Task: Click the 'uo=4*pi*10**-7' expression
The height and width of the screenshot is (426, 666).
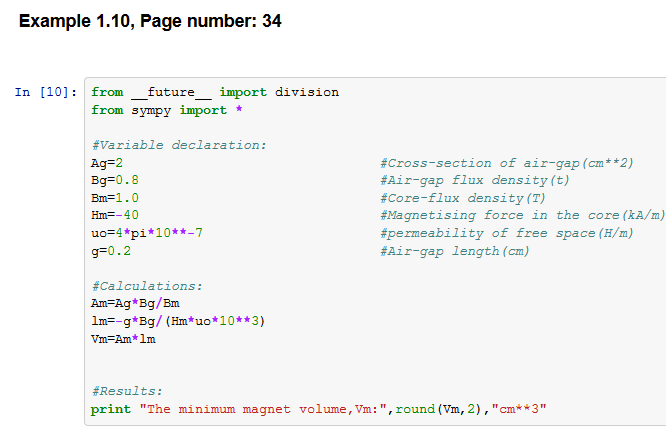Action: pyautogui.click(x=147, y=233)
